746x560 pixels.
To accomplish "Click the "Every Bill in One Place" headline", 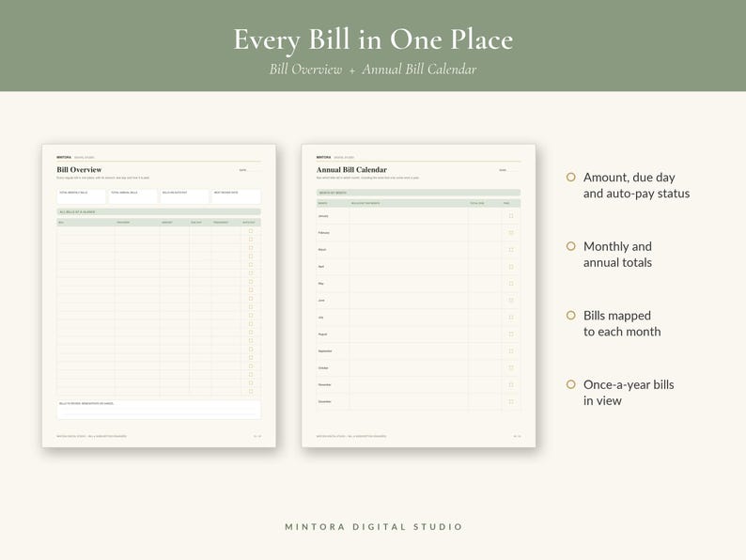I will click(373, 39).
